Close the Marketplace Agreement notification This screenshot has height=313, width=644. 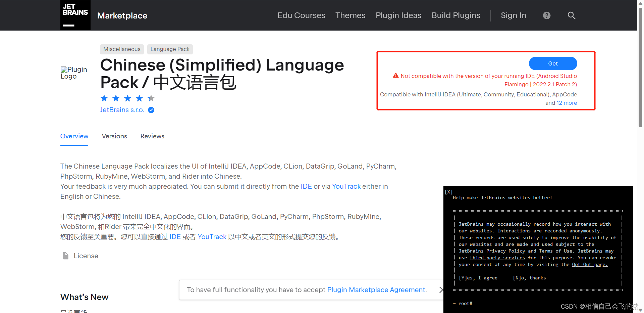(x=441, y=290)
